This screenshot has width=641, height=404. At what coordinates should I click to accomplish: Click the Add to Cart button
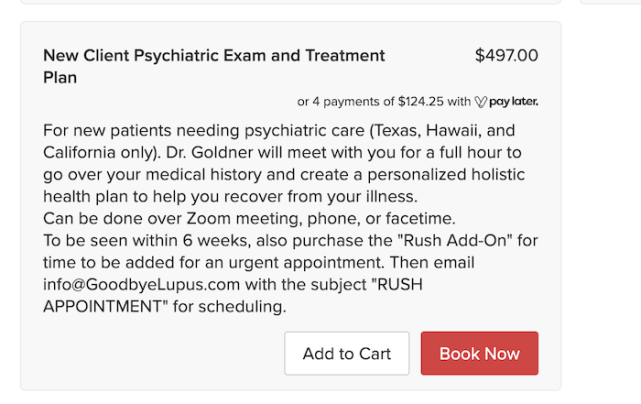click(346, 353)
